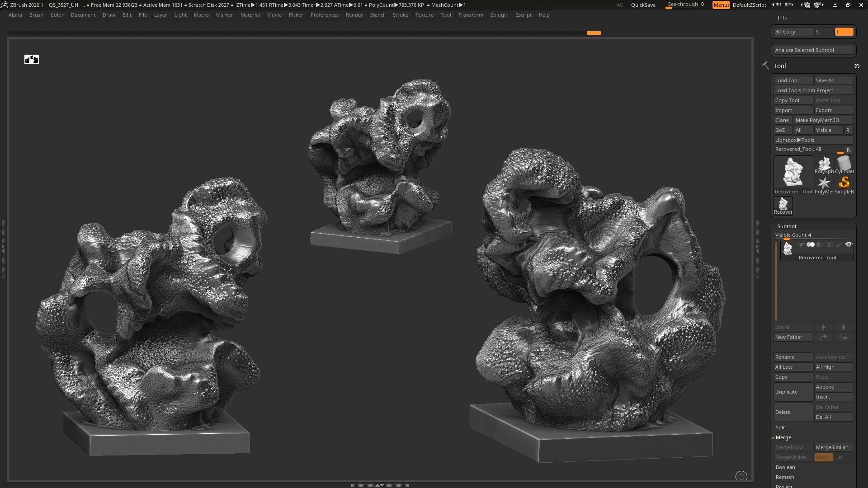Click the hide-ZBrush minimize-to-tray arrow icon
The height and width of the screenshot is (488, 868).
click(x=835, y=5)
